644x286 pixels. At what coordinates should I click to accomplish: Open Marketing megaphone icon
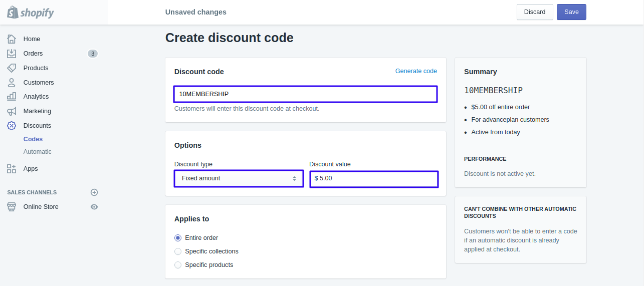pyautogui.click(x=12, y=111)
